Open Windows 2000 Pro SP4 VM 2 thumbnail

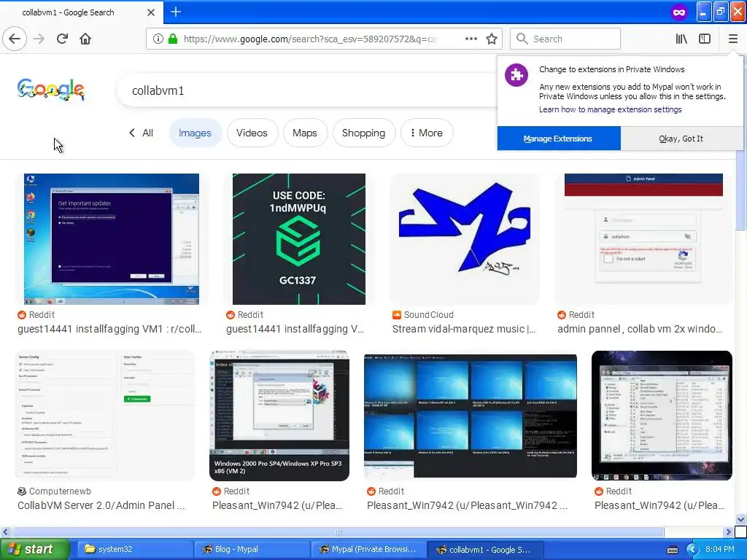click(279, 416)
